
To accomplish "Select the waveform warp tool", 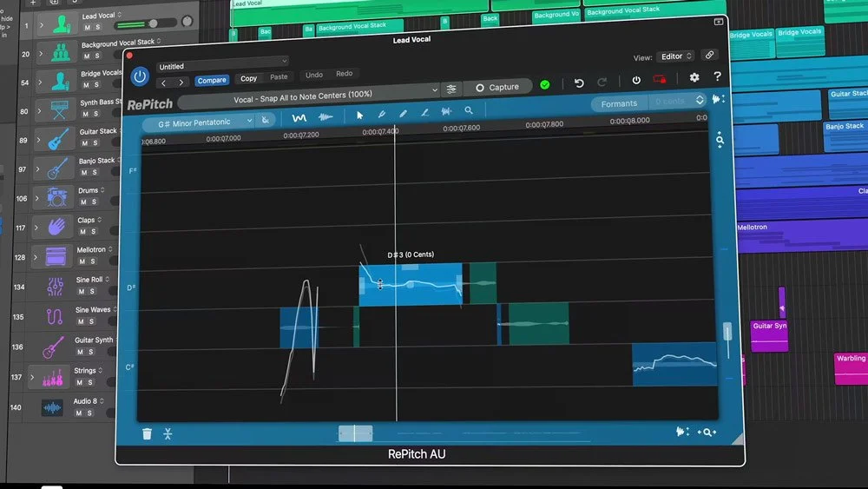I will 446,112.
